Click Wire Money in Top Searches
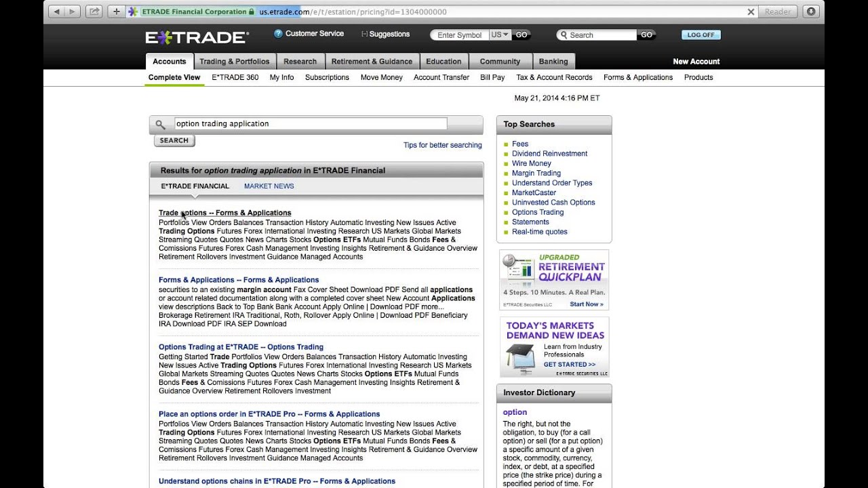This screenshot has width=868, height=488. [x=532, y=163]
